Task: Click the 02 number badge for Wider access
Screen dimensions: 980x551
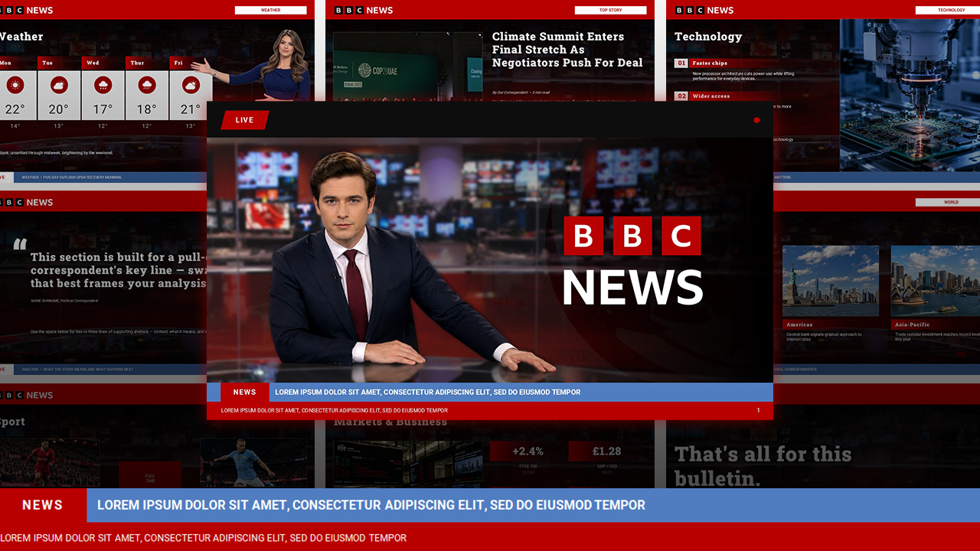Action: pyautogui.click(x=681, y=96)
